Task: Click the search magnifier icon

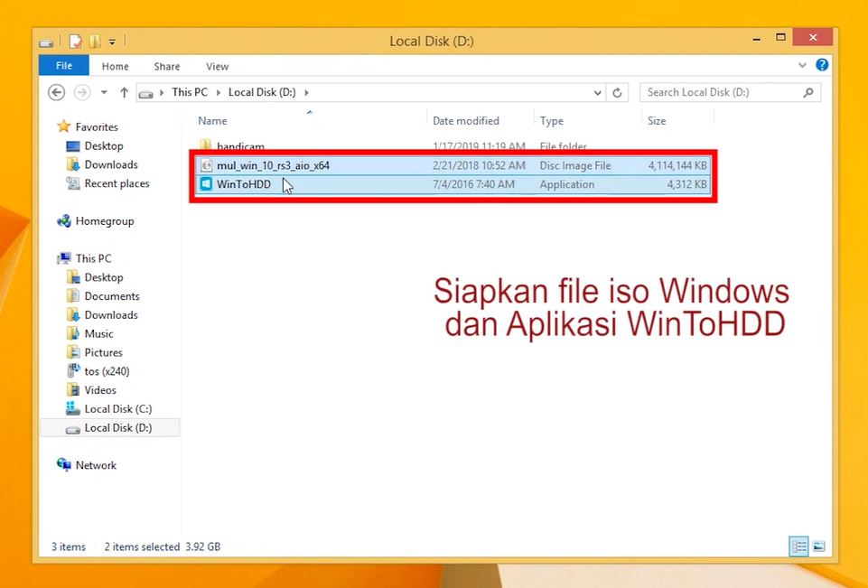Action: [808, 92]
